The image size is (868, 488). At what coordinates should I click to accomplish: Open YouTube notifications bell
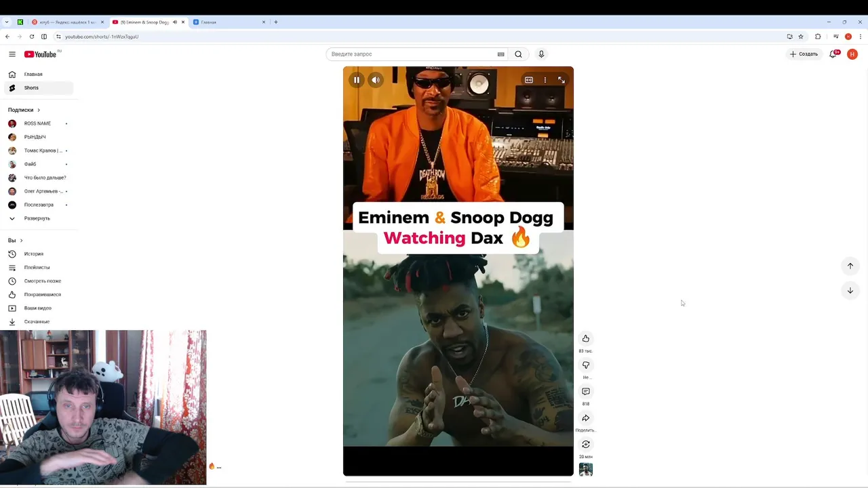833,54
